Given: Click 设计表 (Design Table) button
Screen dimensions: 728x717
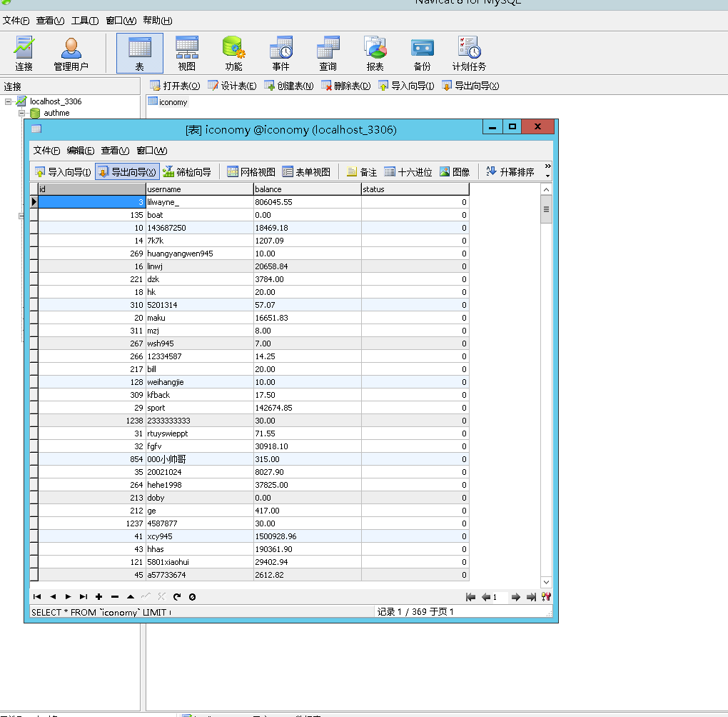Looking at the screenshot, I should [x=232, y=86].
